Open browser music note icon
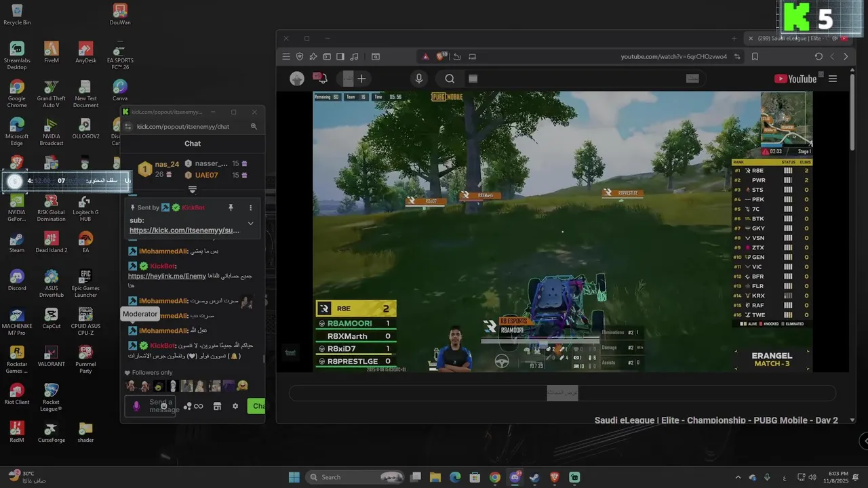This screenshot has height=488, width=868. point(354,57)
